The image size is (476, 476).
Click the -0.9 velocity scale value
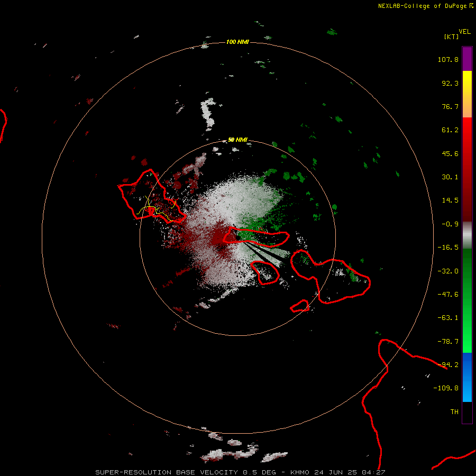[450, 224]
